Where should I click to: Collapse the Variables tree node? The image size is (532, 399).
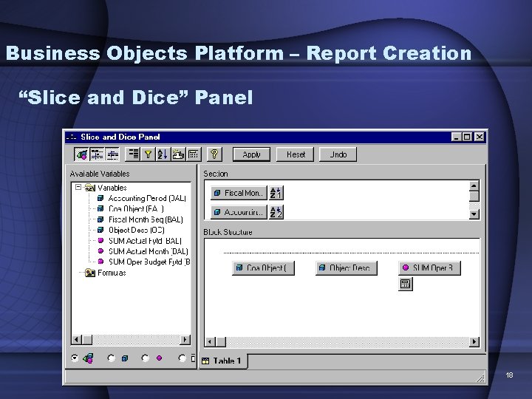click(x=78, y=187)
